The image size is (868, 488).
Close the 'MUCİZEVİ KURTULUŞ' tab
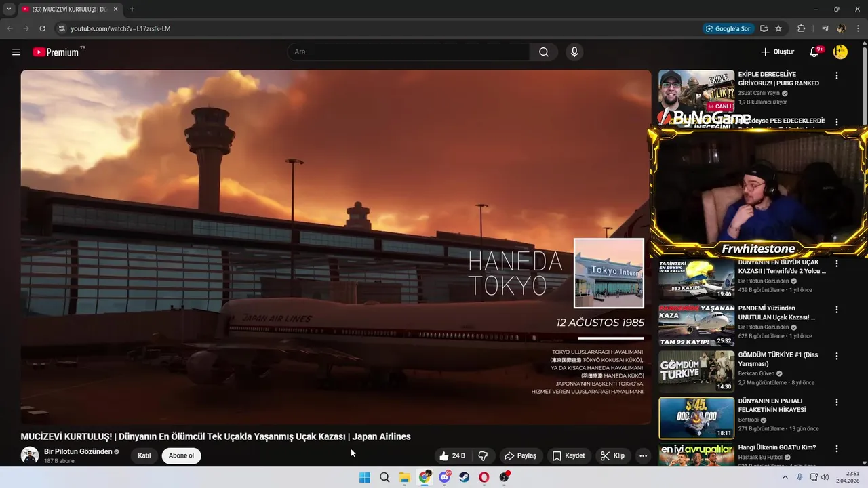point(115,9)
